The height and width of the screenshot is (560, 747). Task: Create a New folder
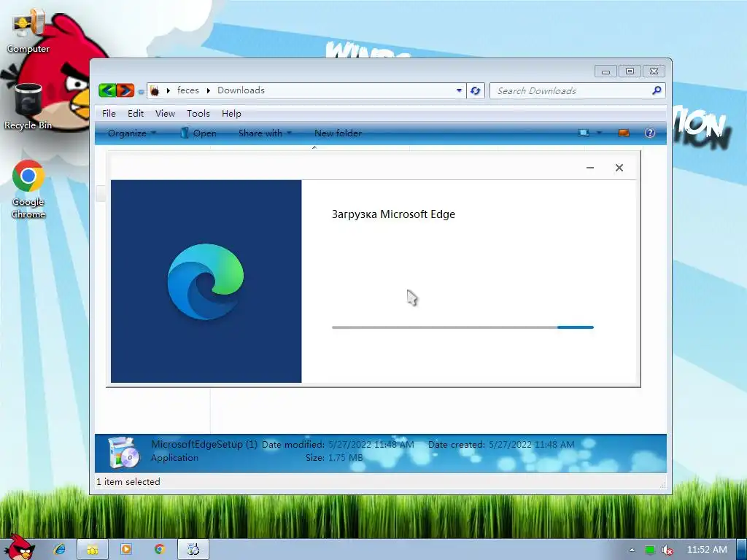[x=338, y=133]
